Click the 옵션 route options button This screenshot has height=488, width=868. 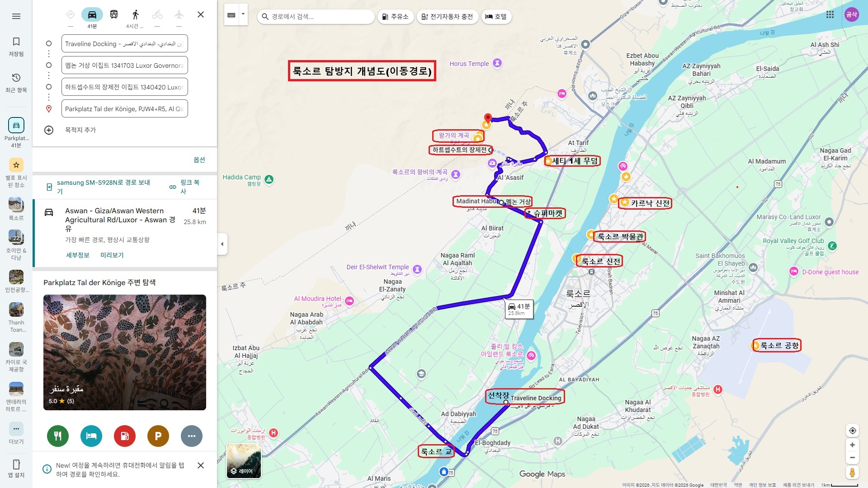(x=199, y=160)
